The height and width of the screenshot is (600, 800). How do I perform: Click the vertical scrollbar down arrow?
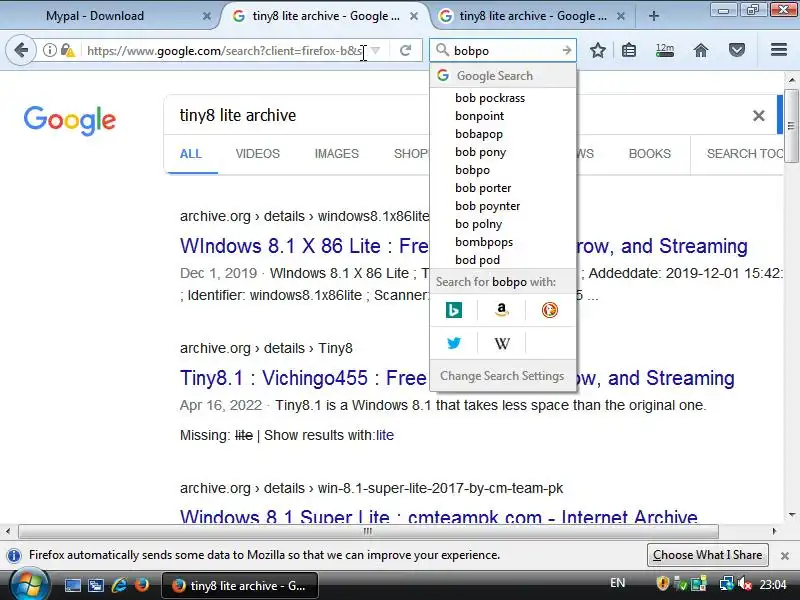point(791,515)
